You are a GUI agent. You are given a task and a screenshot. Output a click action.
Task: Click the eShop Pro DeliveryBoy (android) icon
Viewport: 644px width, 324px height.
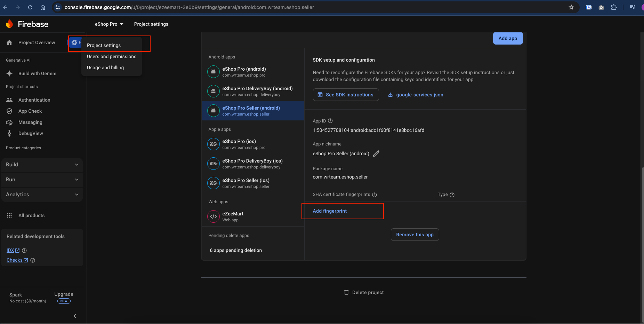pyautogui.click(x=214, y=91)
